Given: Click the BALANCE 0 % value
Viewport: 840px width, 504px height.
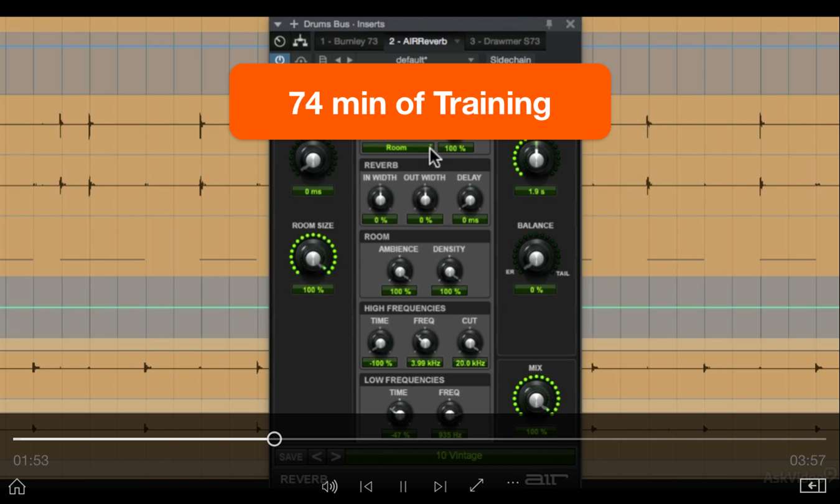Looking at the screenshot, I should pos(536,289).
